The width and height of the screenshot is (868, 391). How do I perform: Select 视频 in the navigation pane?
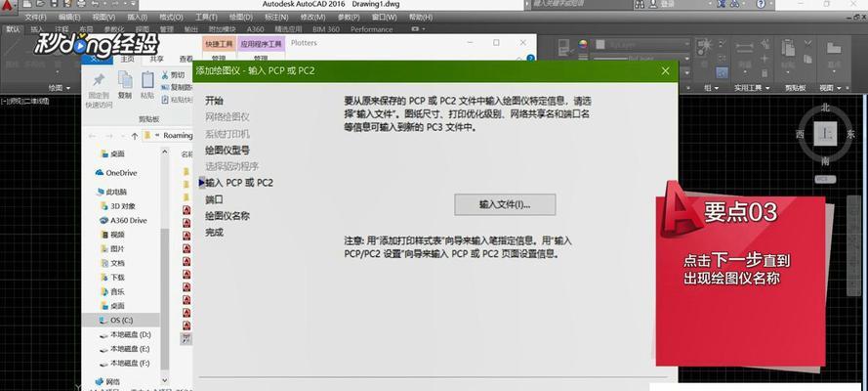click(112, 235)
